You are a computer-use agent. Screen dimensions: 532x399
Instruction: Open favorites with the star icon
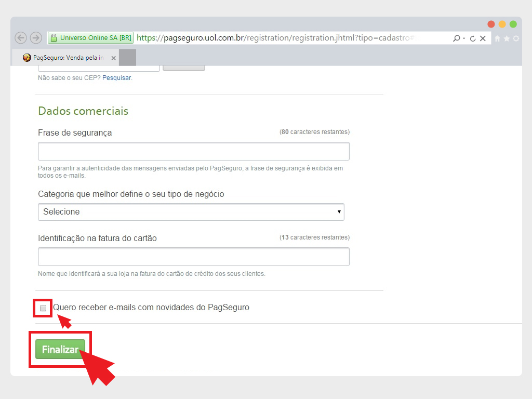[x=507, y=38]
